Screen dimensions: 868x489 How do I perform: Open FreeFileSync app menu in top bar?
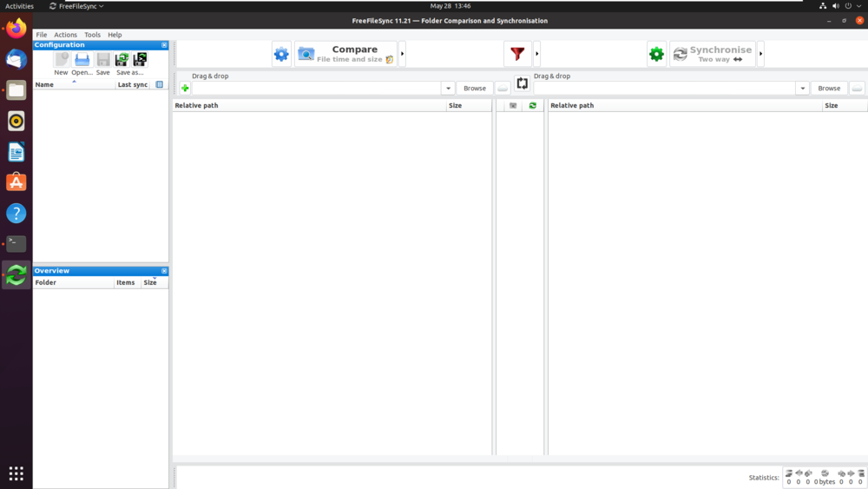click(x=76, y=6)
